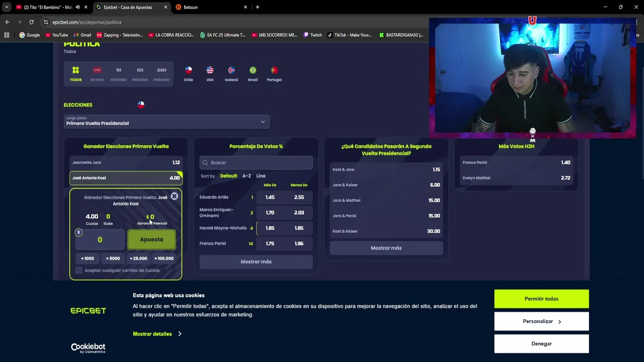Expand Mostrar detalles in cookie banner
The height and width of the screenshot is (362, 644).
157,334
